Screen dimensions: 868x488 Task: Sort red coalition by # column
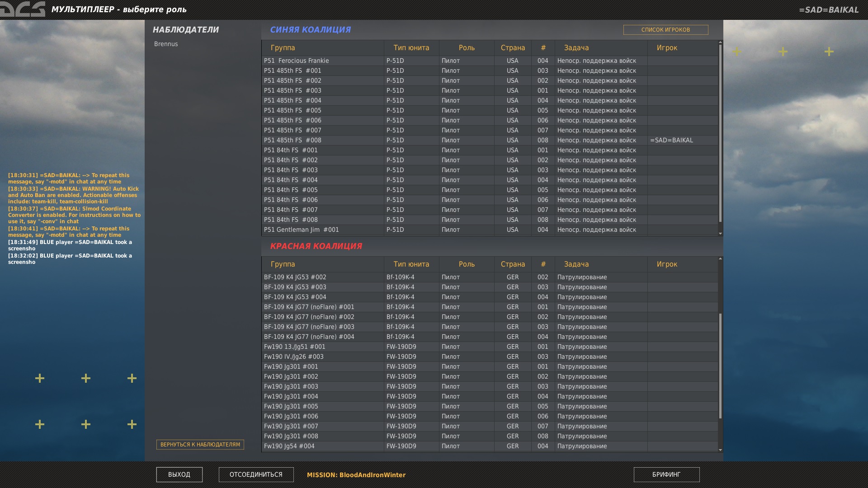click(x=543, y=264)
